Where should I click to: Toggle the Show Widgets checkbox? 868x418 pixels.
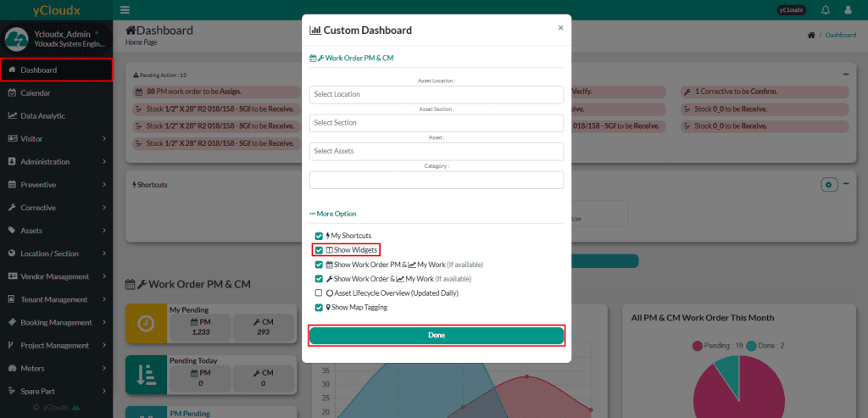pos(319,250)
